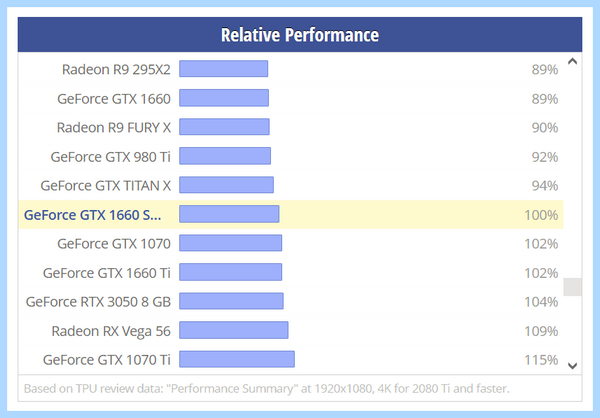Image resolution: width=600 pixels, height=418 pixels.
Task: Select GeForce GTX TITAN X
Action: [x=105, y=186]
